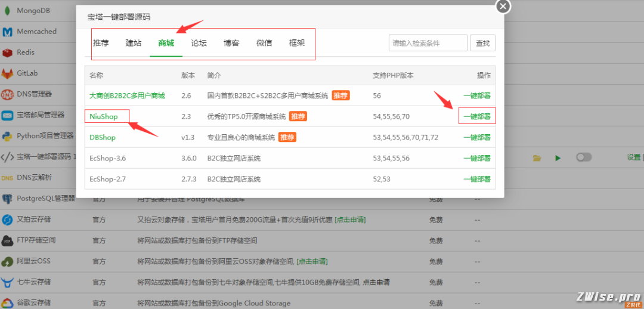Screen dimensions: 644x309
Task: Click 点击申请 link in 阿里云OSS row
Action: (312, 262)
